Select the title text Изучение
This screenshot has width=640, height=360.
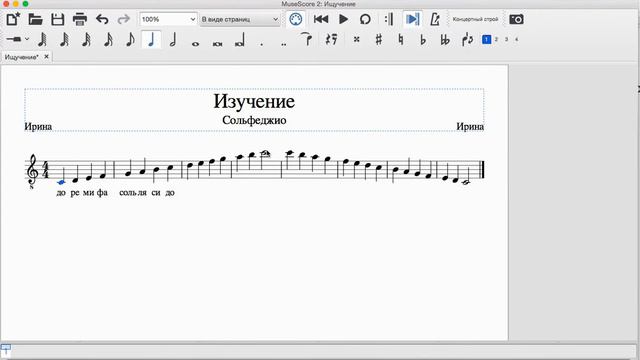point(254,101)
